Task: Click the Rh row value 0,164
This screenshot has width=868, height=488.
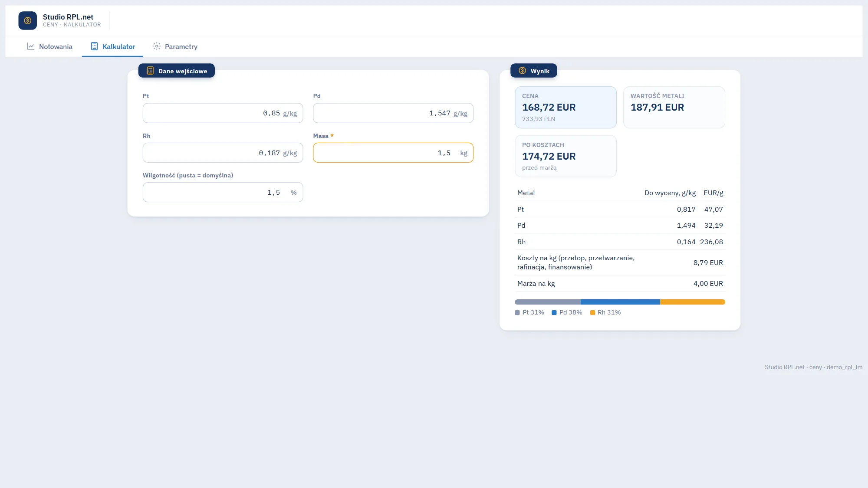Action: [686, 242]
